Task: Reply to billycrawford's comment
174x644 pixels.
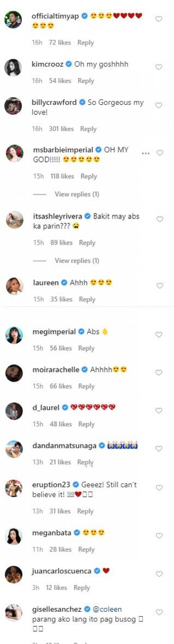Action: [x=88, y=129]
